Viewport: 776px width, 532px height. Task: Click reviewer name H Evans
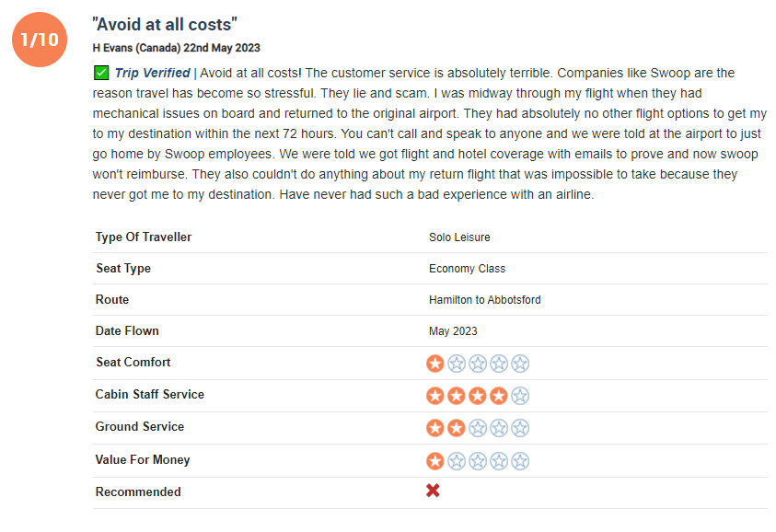pos(112,48)
